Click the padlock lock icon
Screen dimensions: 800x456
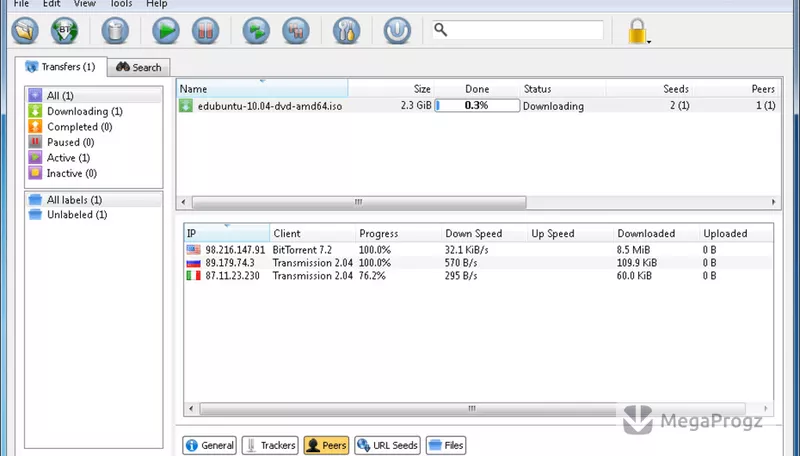637,31
